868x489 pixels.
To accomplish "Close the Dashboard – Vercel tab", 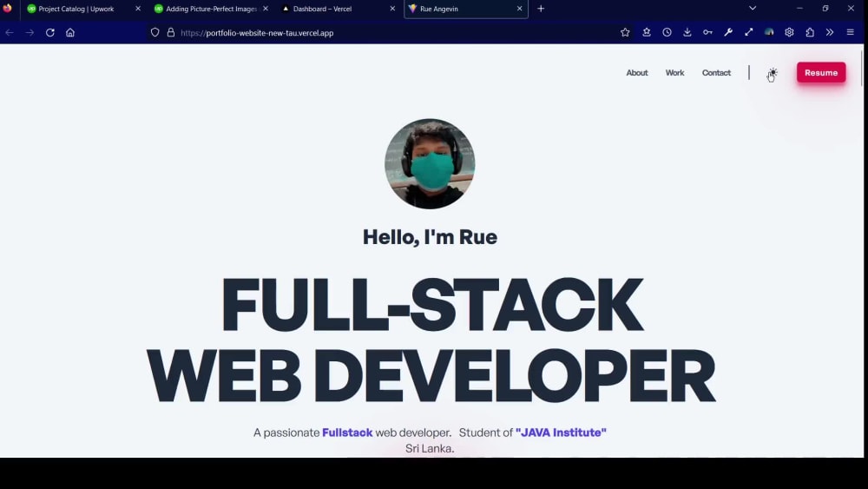I will 392,9.
